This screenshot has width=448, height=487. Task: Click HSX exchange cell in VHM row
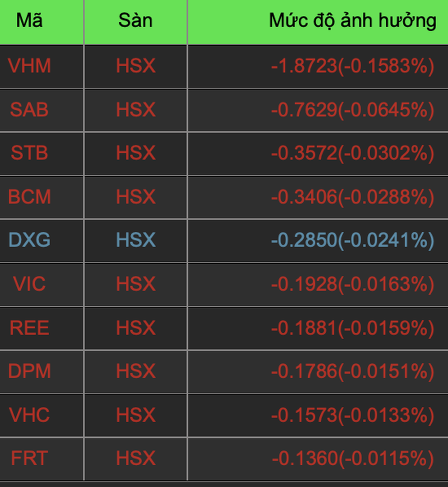coord(136,66)
